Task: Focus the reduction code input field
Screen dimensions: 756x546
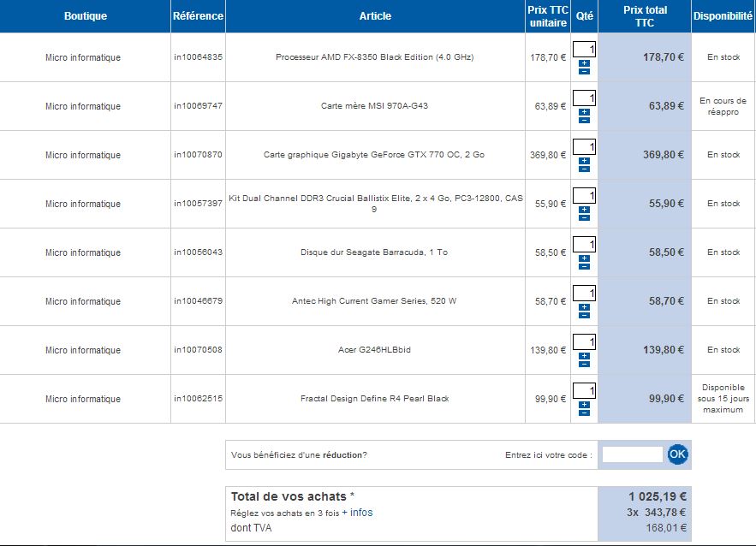Action: tap(632, 454)
